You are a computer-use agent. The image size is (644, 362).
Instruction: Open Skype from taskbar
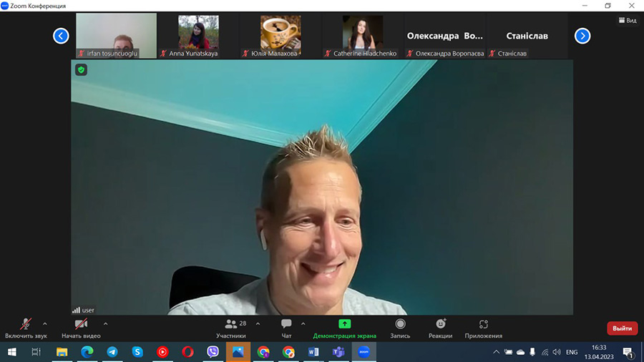click(137, 352)
